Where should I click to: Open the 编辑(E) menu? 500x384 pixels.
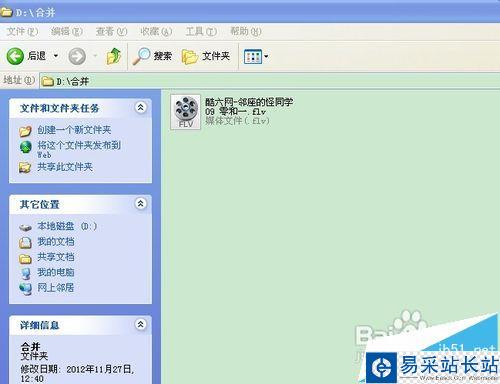pos(67,31)
